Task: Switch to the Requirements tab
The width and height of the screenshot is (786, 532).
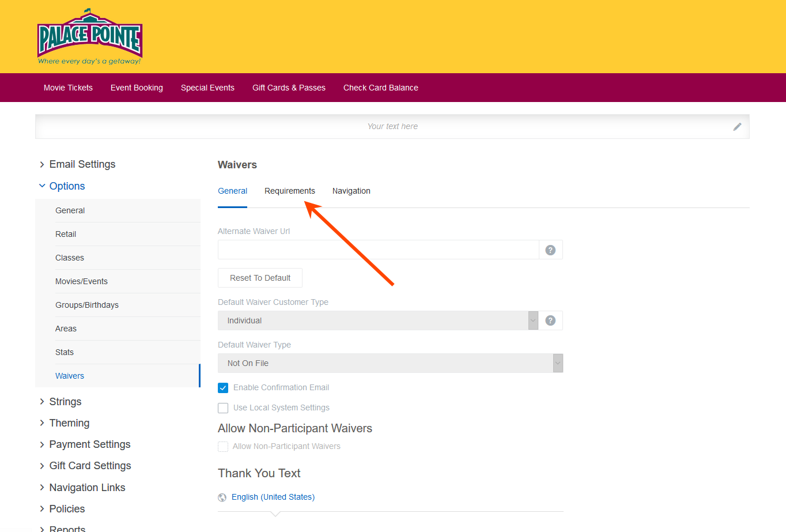Action: [x=289, y=191]
